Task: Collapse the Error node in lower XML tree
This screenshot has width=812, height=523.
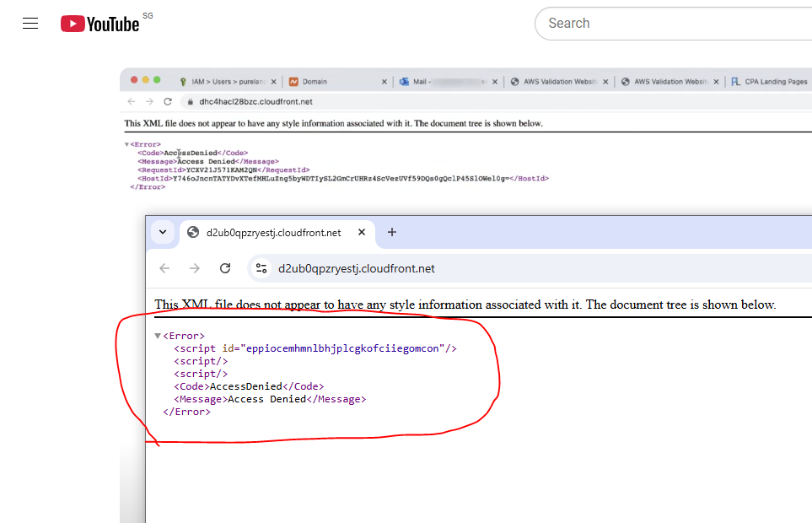Action: pyautogui.click(x=158, y=336)
